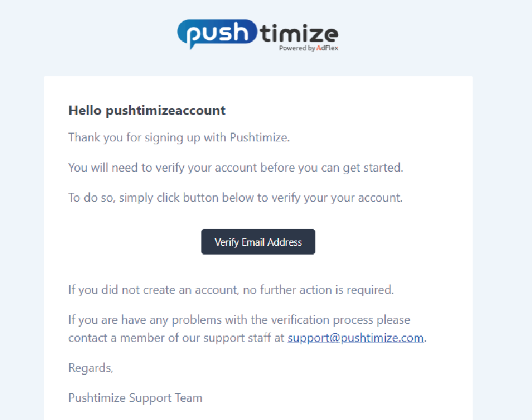Click the word Pushtimize in thank-you sentence
Screen dimensions: 532x420
(260, 138)
